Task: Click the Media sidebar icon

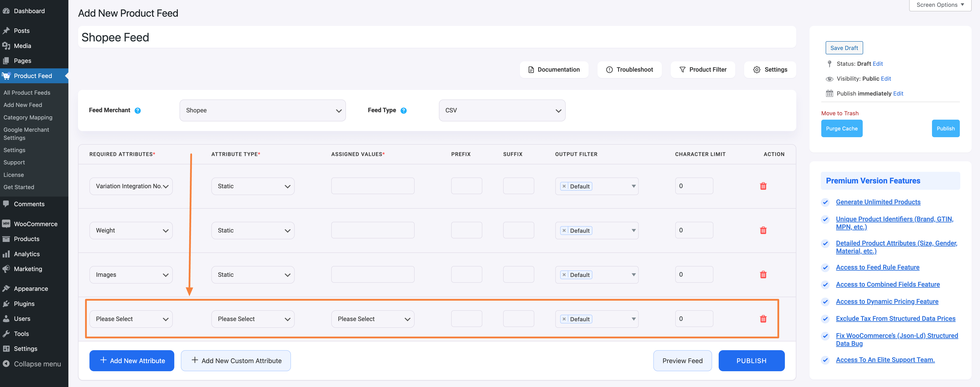Action: [6, 46]
